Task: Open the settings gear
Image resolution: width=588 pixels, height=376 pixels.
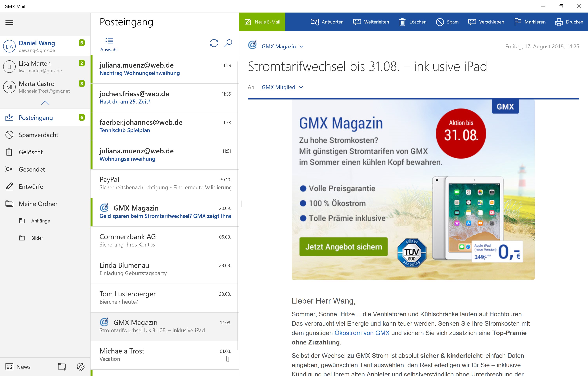Action: click(x=81, y=366)
